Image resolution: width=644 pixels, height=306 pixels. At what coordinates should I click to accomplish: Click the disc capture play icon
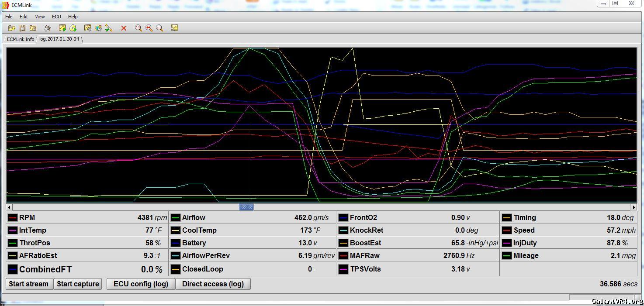pyautogui.click(x=73, y=28)
